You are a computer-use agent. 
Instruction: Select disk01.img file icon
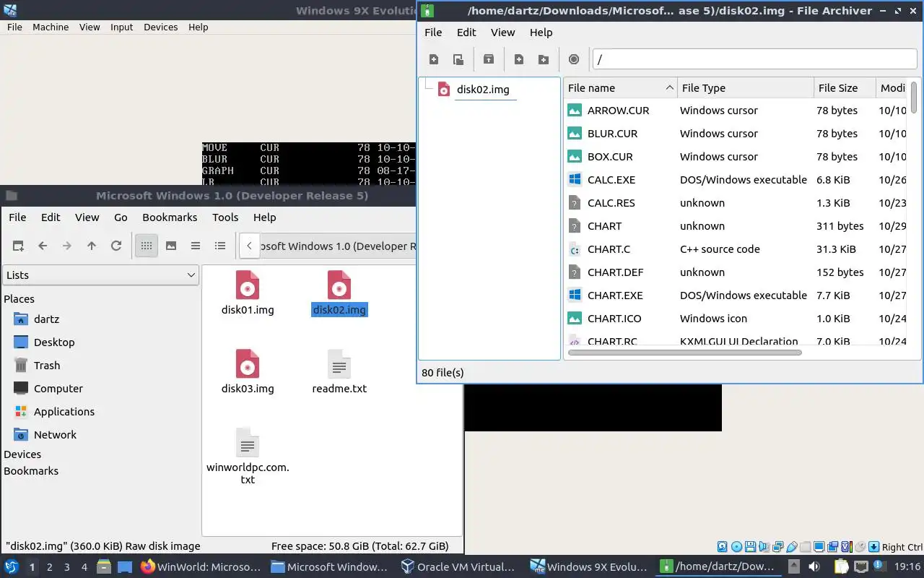coord(248,293)
